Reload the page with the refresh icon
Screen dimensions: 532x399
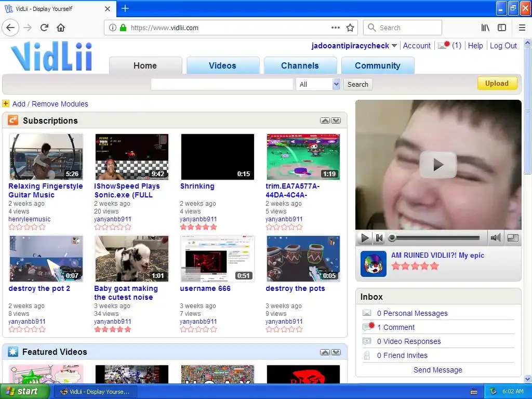click(x=45, y=28)
